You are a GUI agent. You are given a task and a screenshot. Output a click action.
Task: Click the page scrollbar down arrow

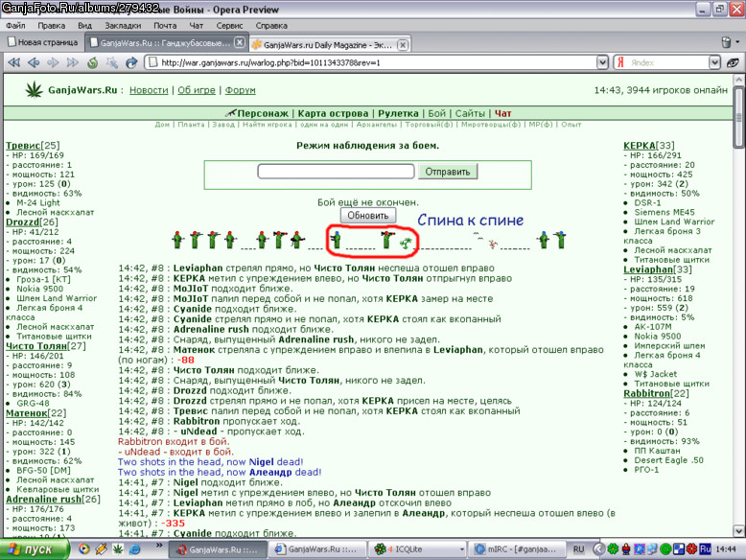tap(738, 530)
